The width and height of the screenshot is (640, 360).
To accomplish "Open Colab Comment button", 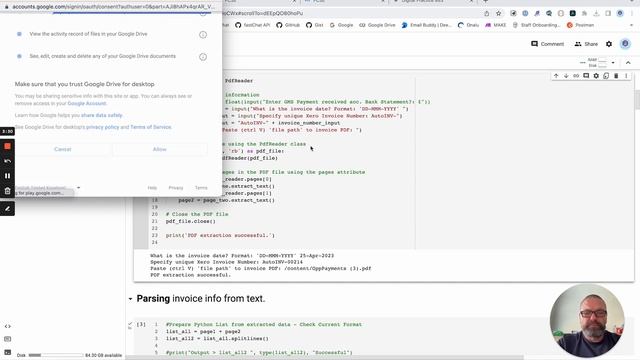I will coord(547,44).
